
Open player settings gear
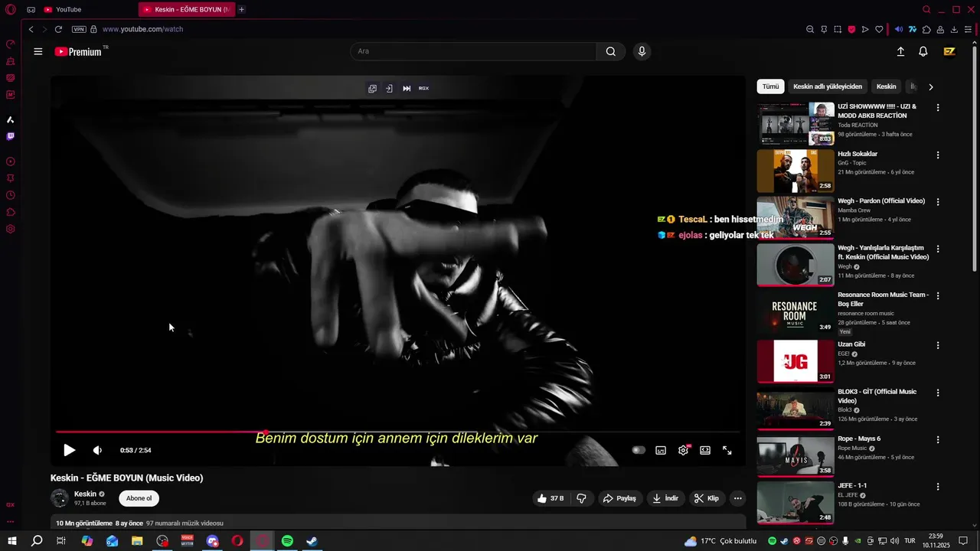[683, 450]
